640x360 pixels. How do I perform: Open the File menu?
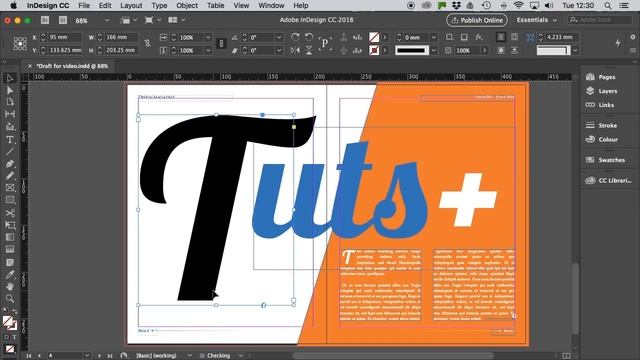pos(84,5)
